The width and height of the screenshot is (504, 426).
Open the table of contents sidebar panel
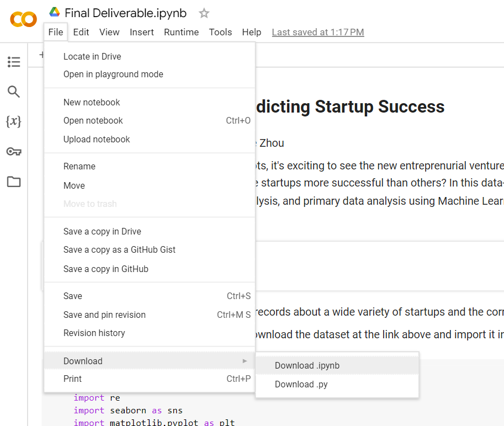(14, 62)
